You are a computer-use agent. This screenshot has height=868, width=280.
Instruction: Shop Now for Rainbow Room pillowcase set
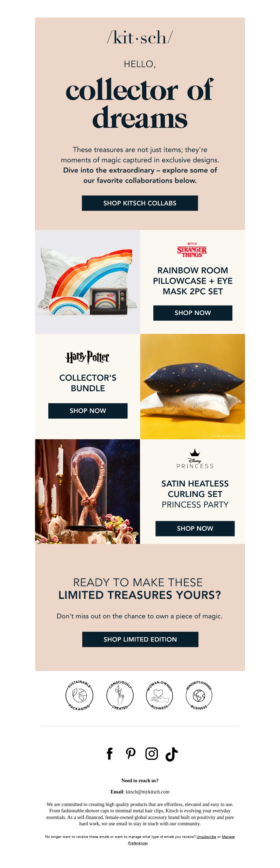tap(193, 313)
